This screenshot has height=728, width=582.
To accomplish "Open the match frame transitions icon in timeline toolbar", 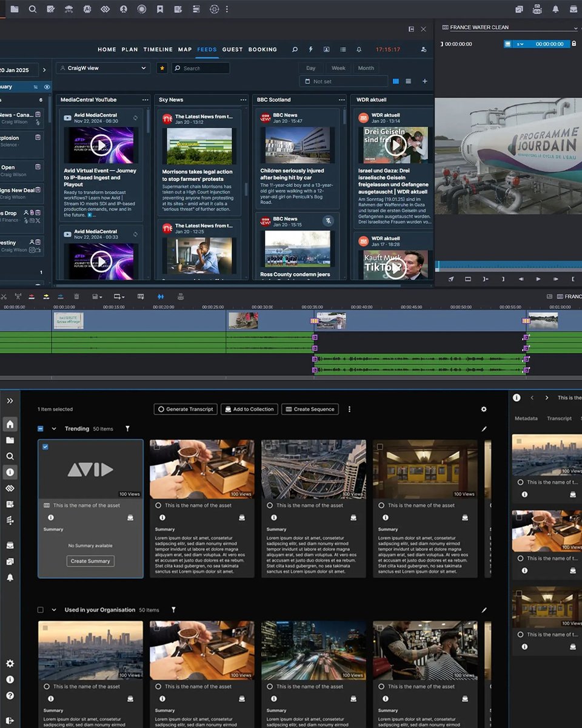I will click(161, 296).
